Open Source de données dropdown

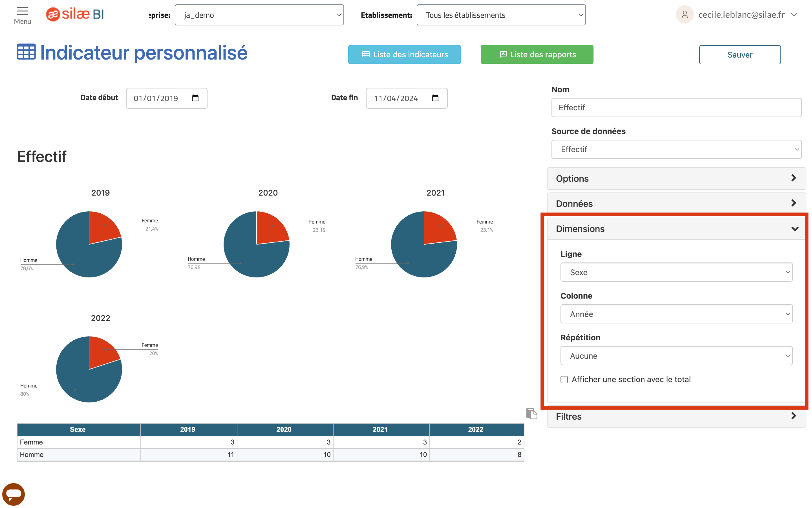676,149
